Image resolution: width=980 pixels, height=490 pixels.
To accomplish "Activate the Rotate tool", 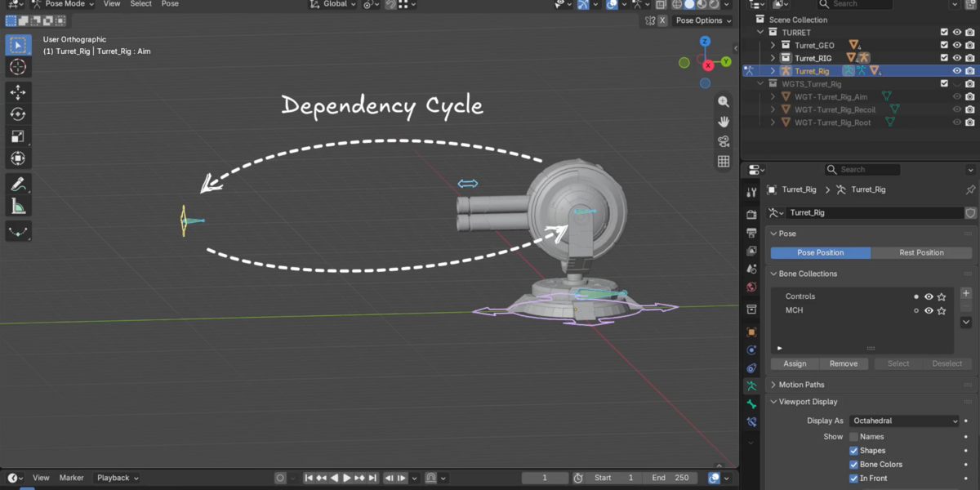I will coord(18,114).
